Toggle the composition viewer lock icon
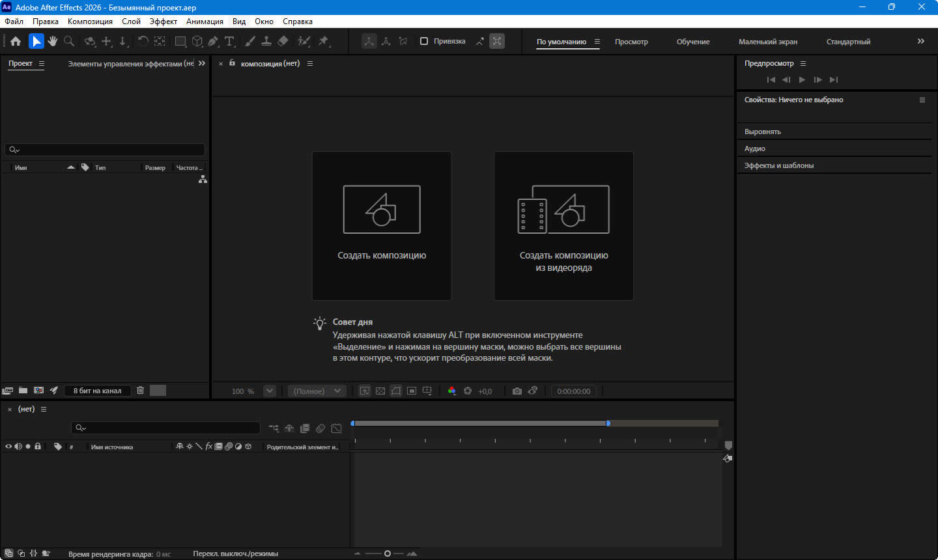The width and height of the screenshot is (938, 560). [232, 63]
